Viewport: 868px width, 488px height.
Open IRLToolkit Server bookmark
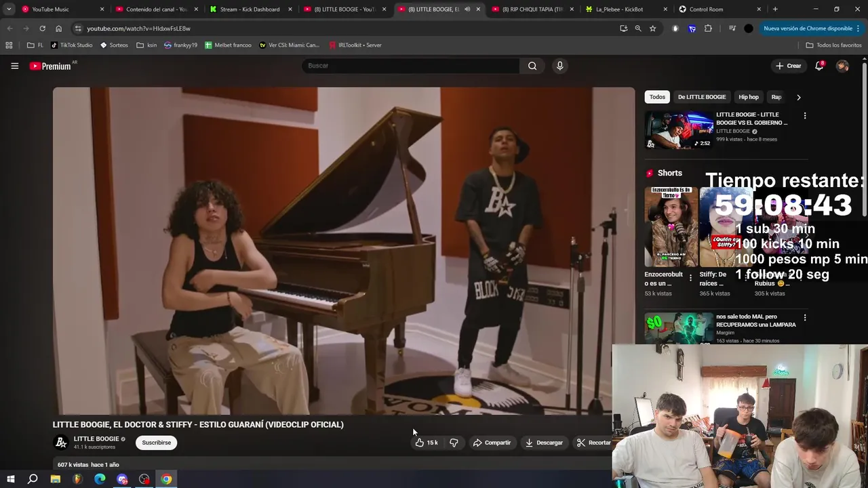pos(355,45)
